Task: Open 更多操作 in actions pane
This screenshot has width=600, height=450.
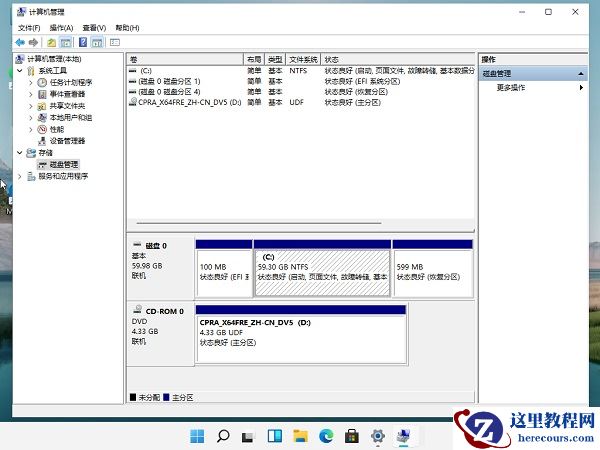Action: click(x=511, y=88)
